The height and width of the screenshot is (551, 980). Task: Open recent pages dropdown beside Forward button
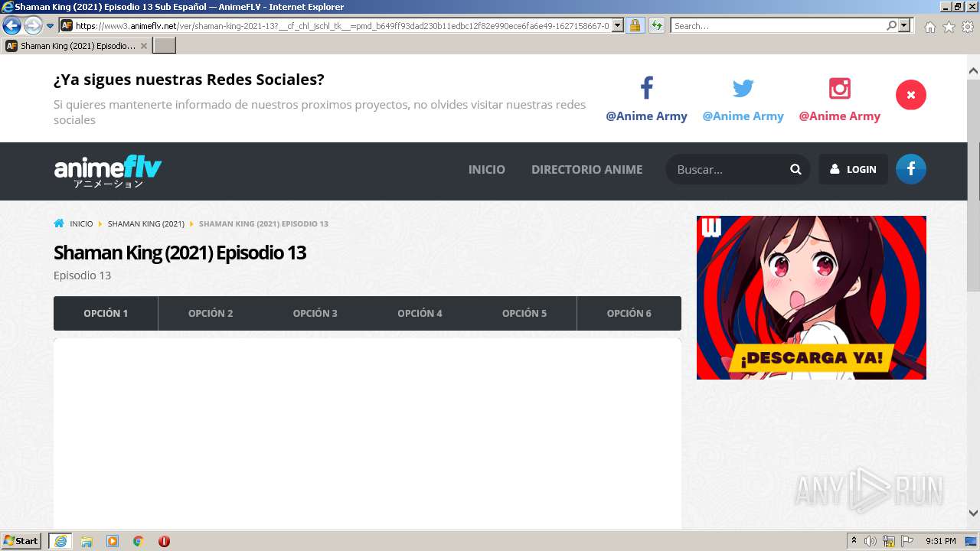coord(51,26)
